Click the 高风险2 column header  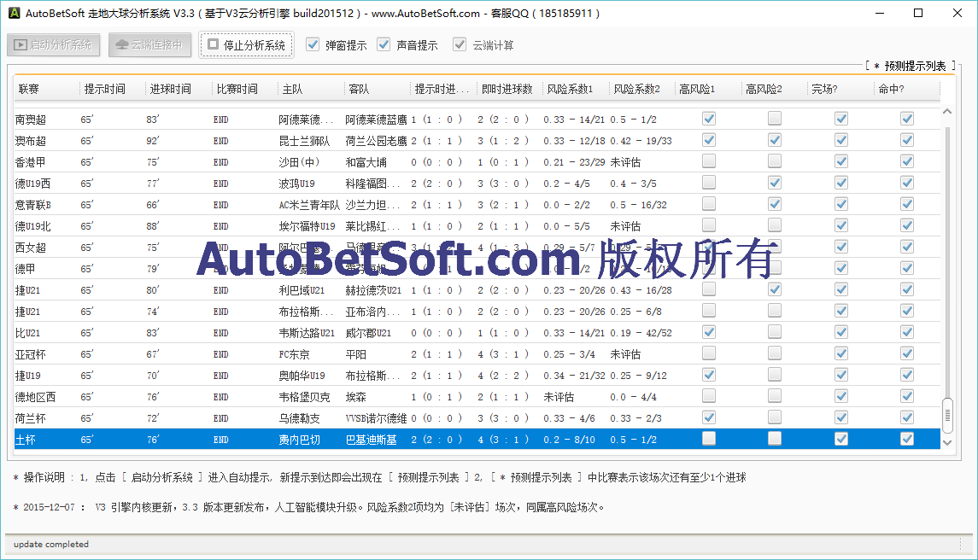774,89
